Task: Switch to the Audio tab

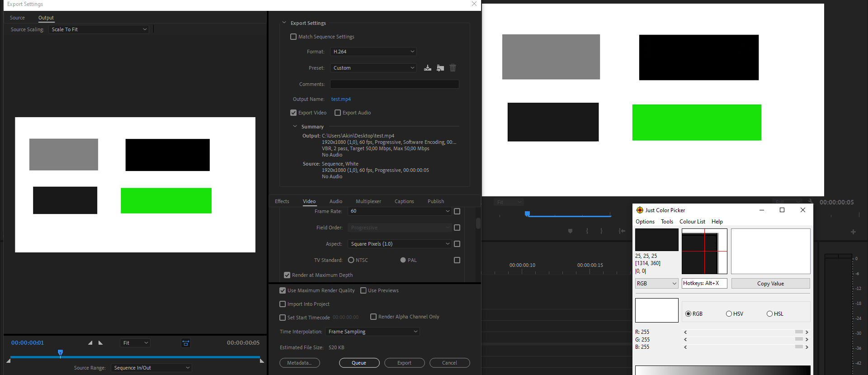Action: (x=336, y=201)
